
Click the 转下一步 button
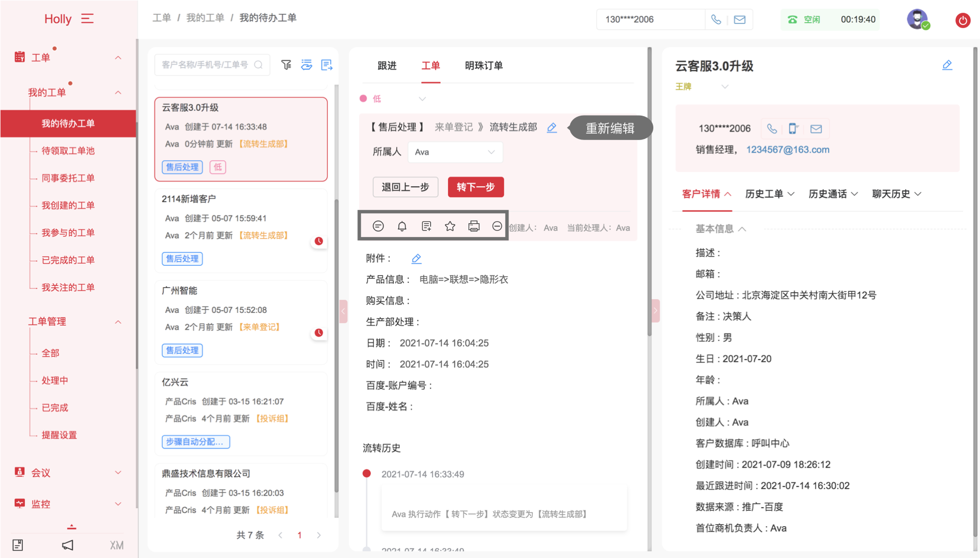point(475,187)
